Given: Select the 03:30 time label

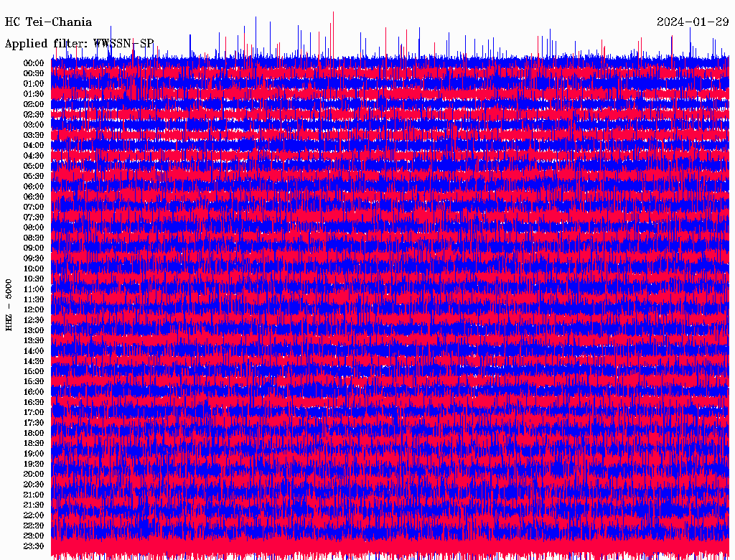Looking at the screenshot, I should [x=34, y=135].
